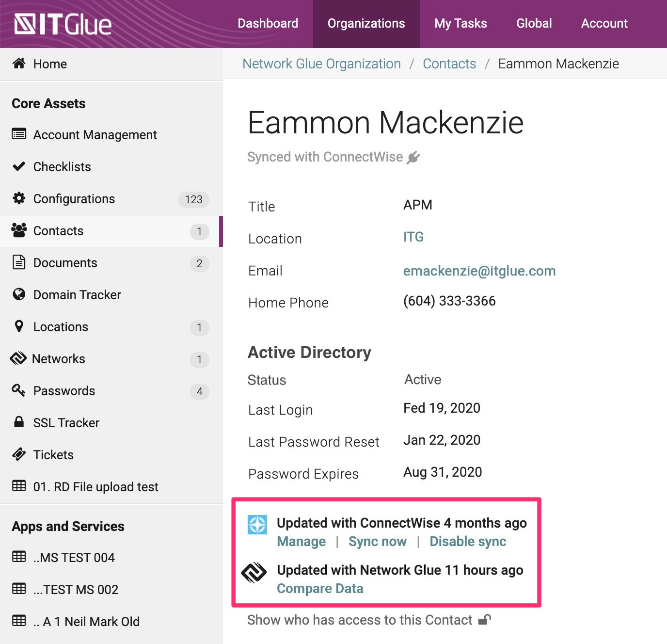Show who has access to this Contact
Viewport: 667px width, 644px height.
[x=359, y=620]
